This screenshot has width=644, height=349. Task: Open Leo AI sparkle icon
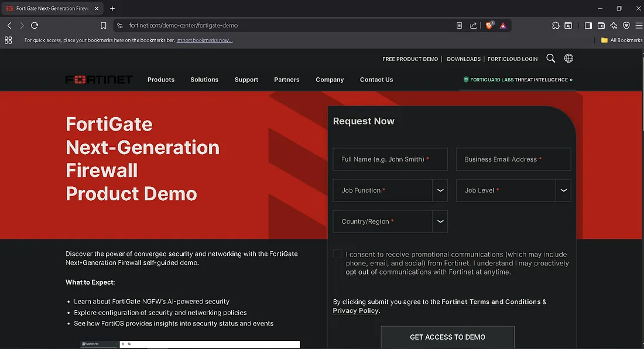[614, 25]
